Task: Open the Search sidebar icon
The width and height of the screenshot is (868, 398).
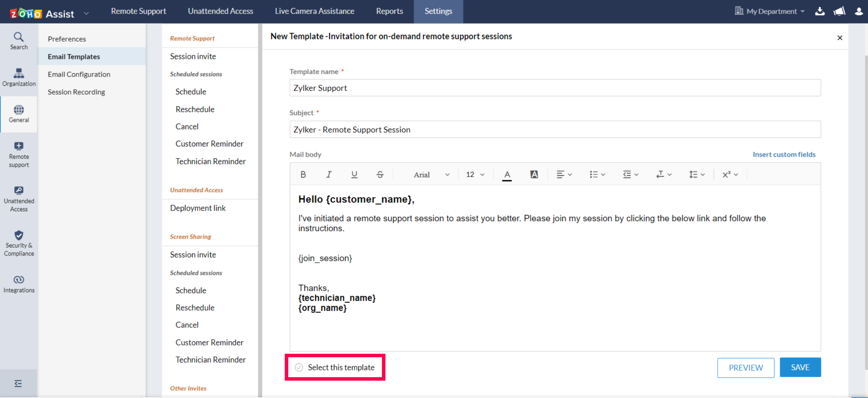Action: point(19,41)
